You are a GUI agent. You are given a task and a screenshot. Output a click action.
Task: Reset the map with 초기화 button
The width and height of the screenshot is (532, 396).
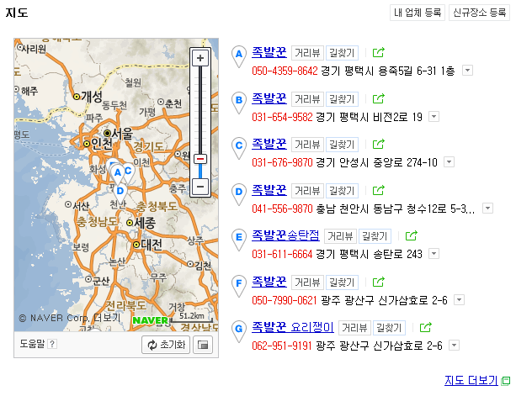click(166, 345)
